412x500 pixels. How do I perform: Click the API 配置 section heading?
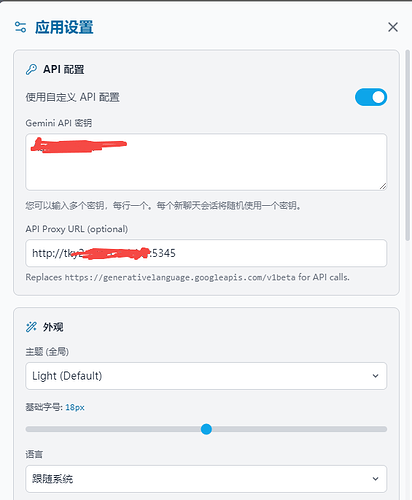(63, 69)
